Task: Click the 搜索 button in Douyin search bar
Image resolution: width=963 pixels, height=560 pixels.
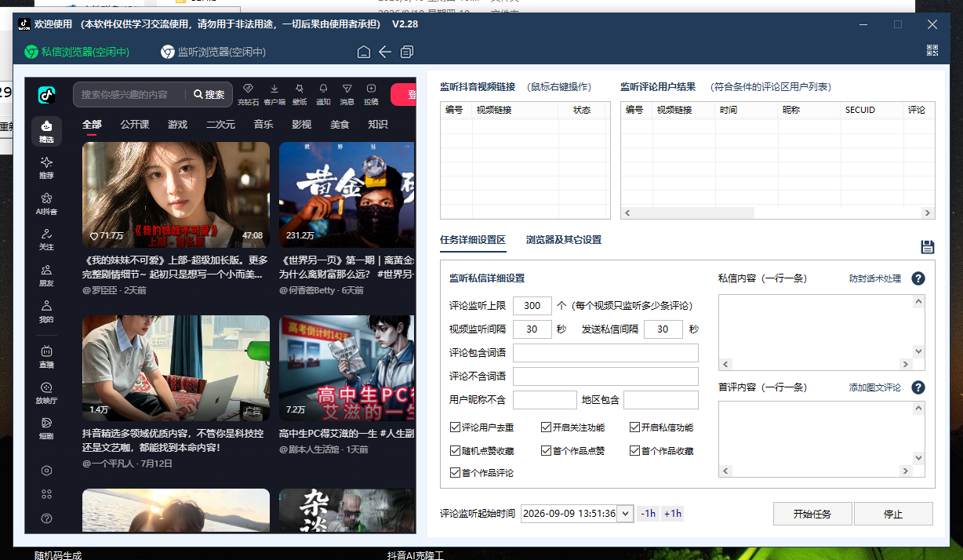Action: [x=209, y=94]
